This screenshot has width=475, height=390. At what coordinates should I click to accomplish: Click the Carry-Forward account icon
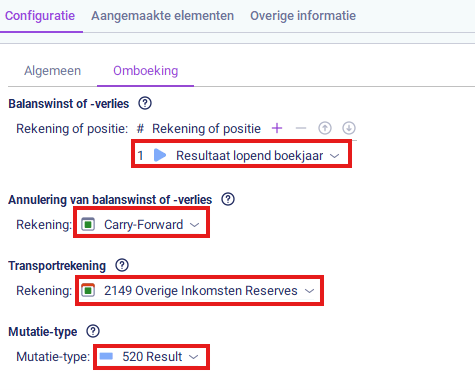[x=88, y=224]
